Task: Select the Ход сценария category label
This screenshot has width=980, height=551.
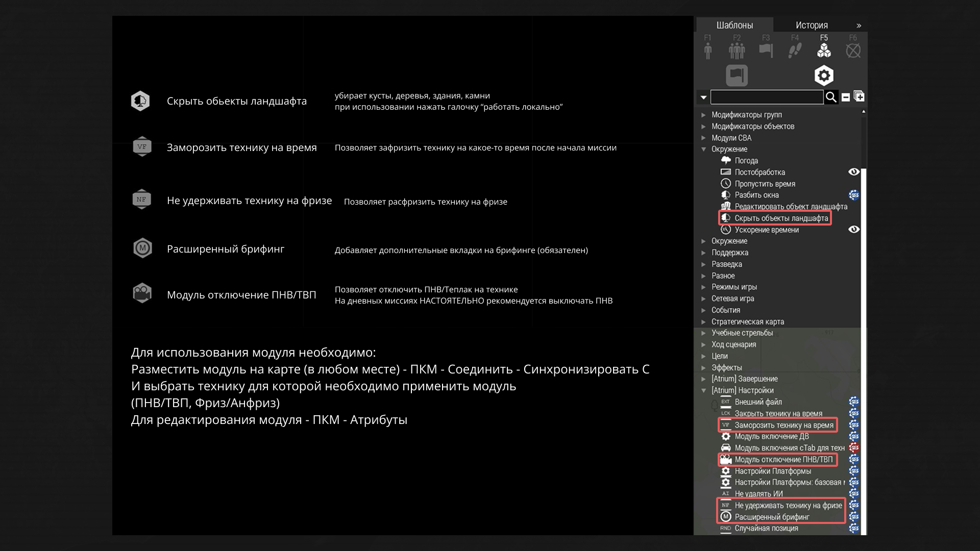Action: click(733, 344)
